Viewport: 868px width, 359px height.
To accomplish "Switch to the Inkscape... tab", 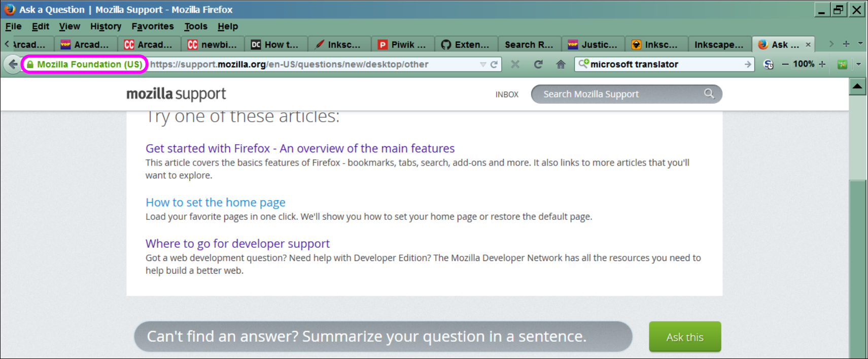I will [x=720, y=45].
